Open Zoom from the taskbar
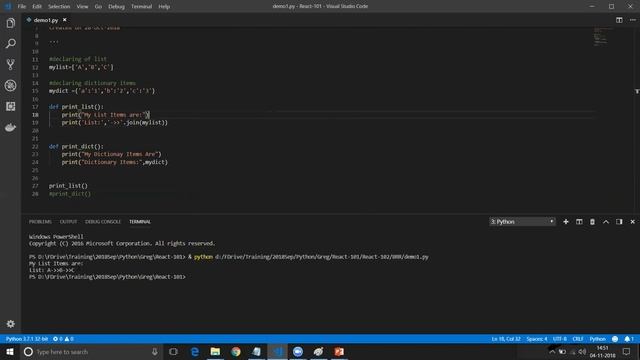This screenshot has width=640, height=360. point(298,351)
